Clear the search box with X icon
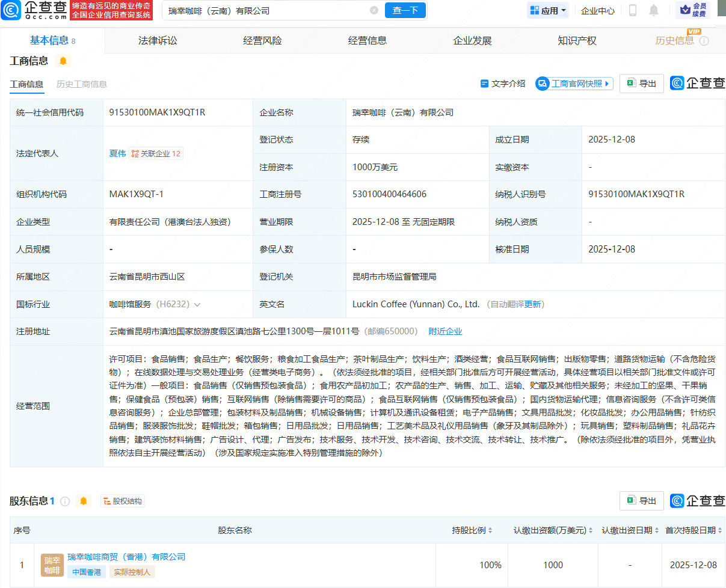The height and width of the screenshot is (588, 726). [x=374, y=10]
